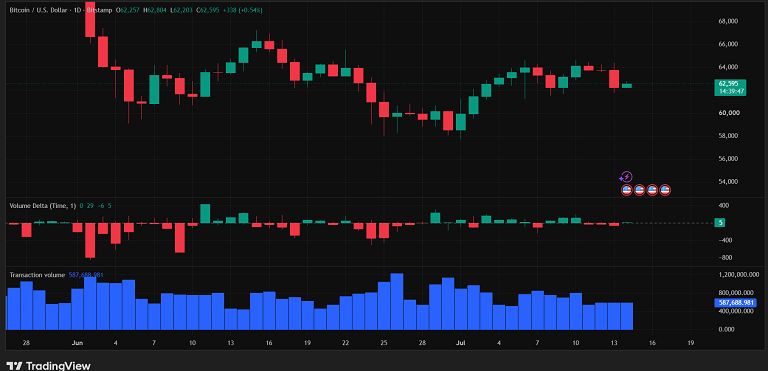Click the close price value C62,595
768x371 pixels.
209,10
